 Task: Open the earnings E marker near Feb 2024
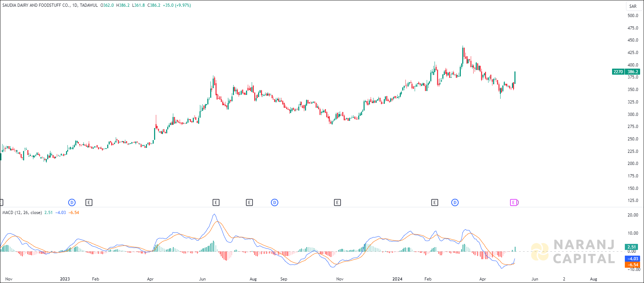click(x=435, y=203)
